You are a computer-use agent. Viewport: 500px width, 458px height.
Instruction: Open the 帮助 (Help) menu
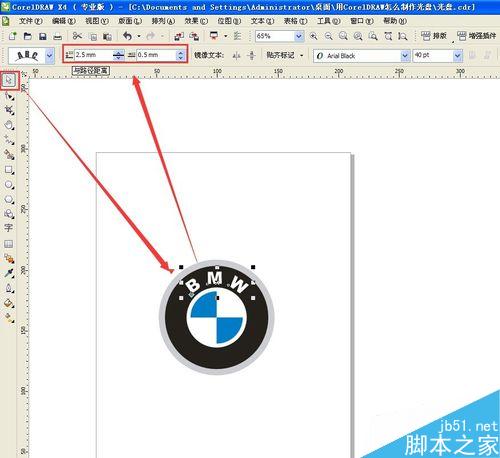click(x=395, y=21)
